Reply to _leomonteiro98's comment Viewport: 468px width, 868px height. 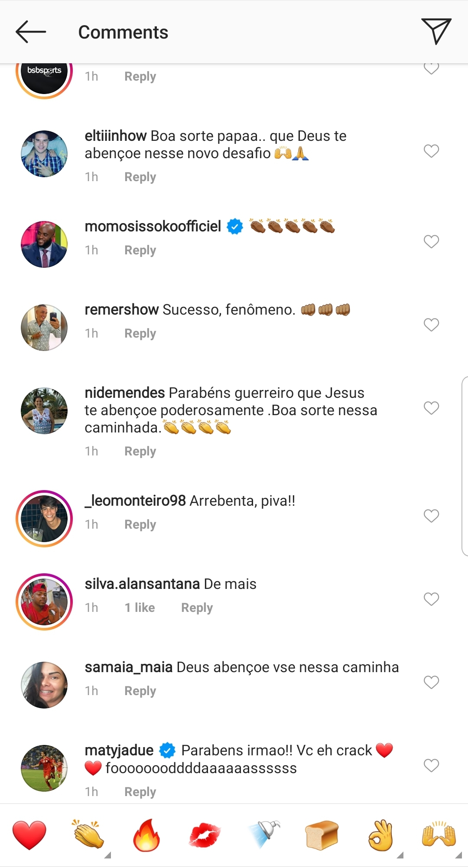[x=140, y=524]
